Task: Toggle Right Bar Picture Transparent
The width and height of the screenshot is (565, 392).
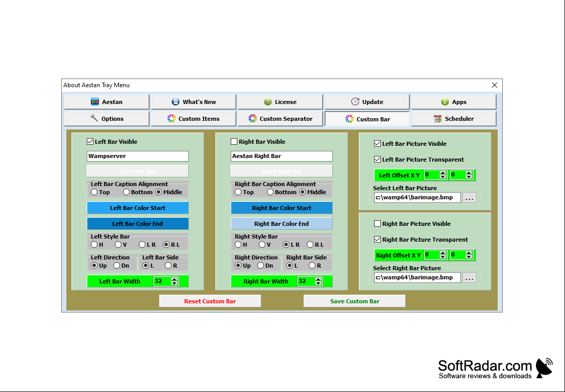Action: [378, 240]
